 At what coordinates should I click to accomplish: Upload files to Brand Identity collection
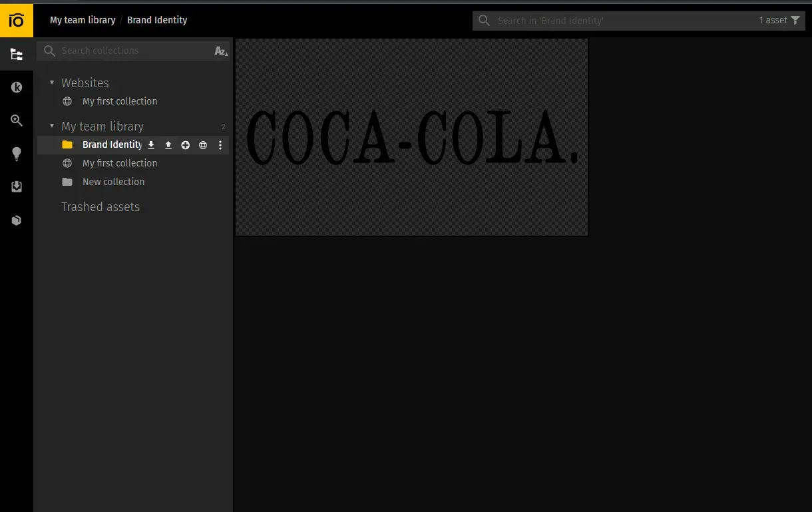168,145
